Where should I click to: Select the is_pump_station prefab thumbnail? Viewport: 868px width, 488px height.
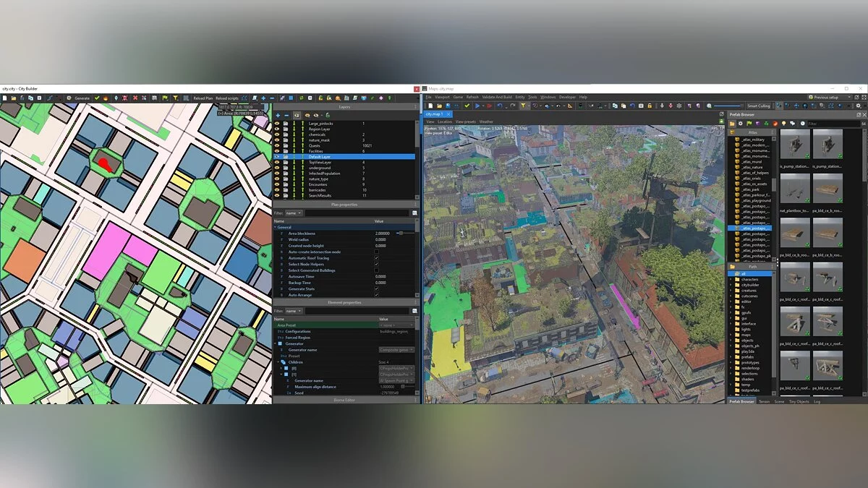(795, 145)
